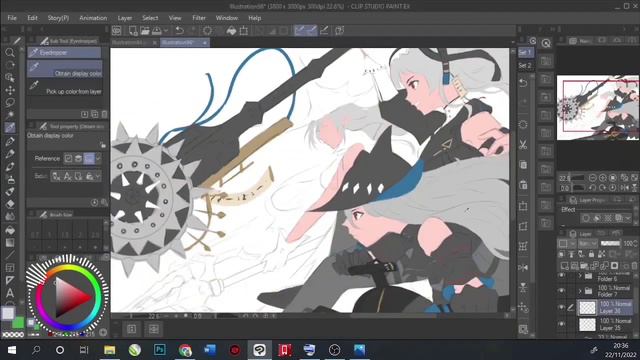Select the Move layer tool
The image size is (640, 360).
pyautogui.click(x=10, y=90)
